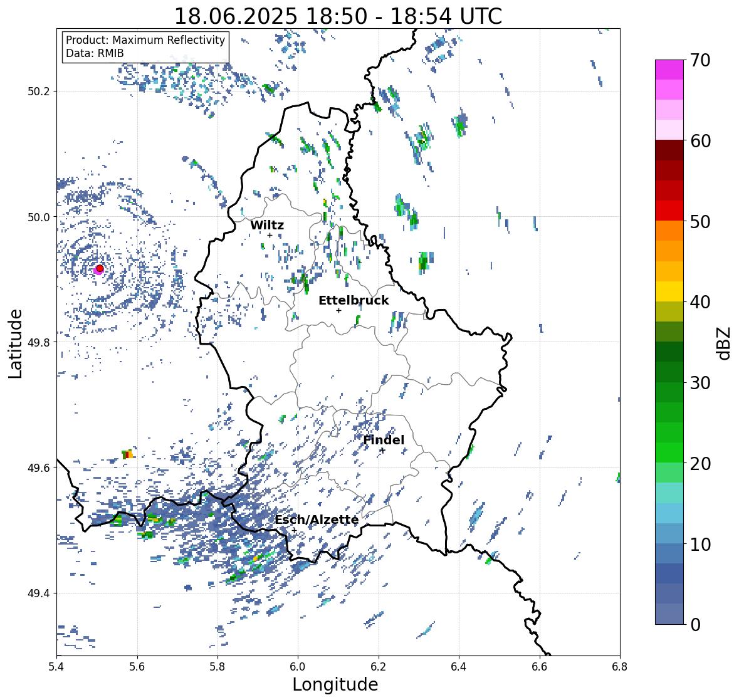
Task: Click the 49.6 latitude tick label
Action: 39,468
